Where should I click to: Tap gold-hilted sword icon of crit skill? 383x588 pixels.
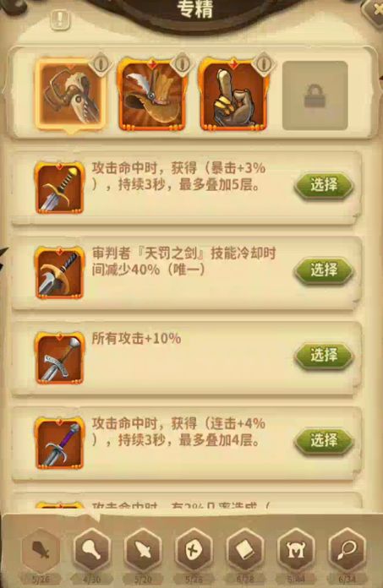(59, 188)
